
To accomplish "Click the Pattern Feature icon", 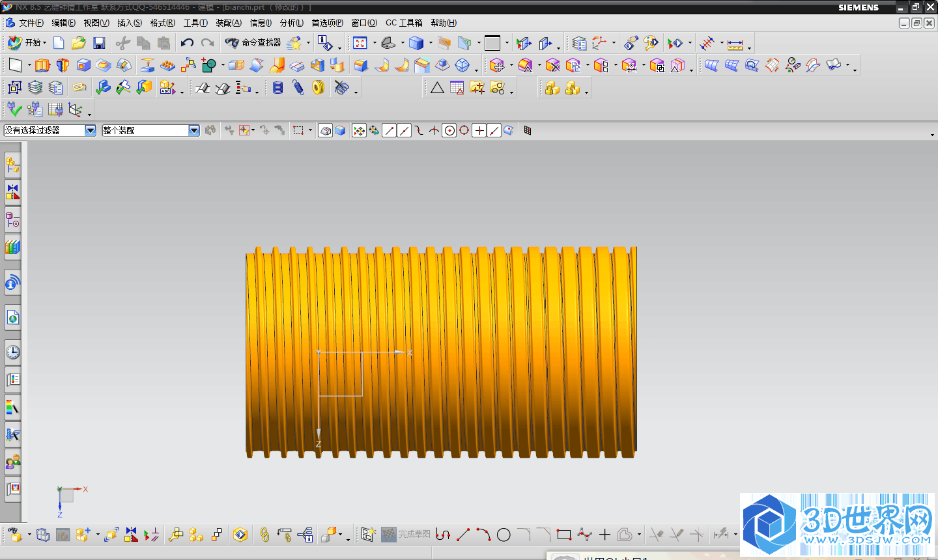I will (168, 65).
